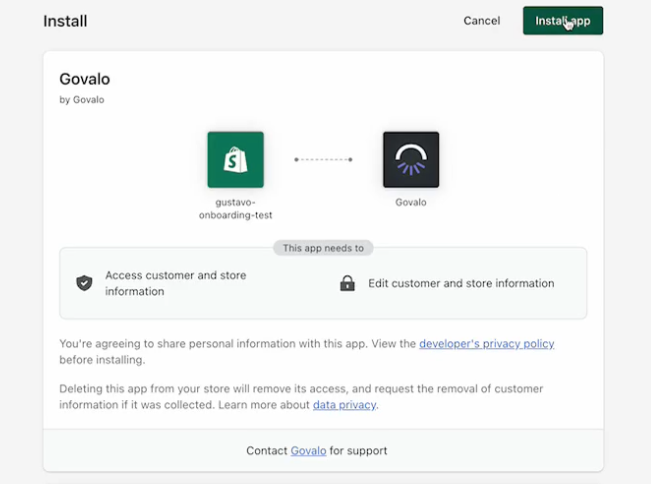
Task: Click the 'by Govalo' developer byline
Action: (x=82, y=100)
